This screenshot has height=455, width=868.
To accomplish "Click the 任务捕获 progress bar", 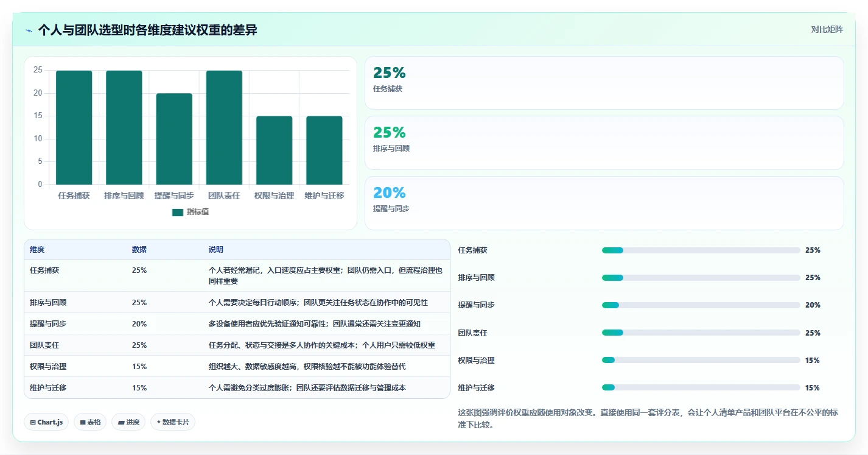I will [x=701, y=250].
